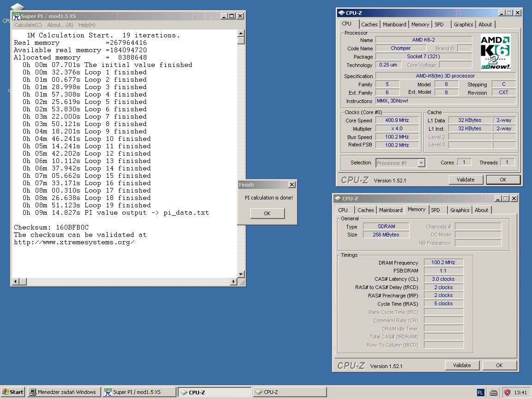Select the Memory tab in lower CPU-Z window
532x399 pixels.
(417, 209)
